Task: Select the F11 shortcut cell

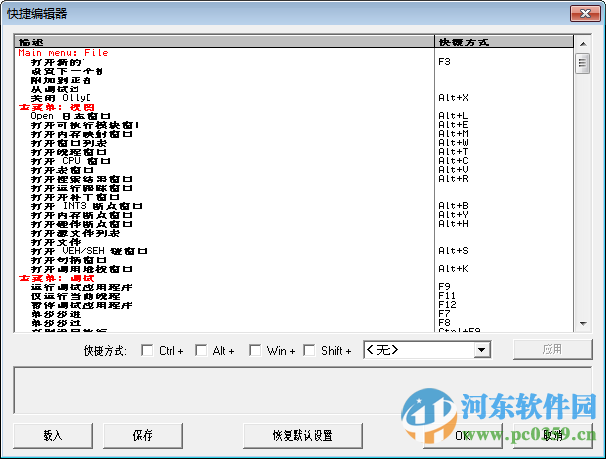Action: 504,296
